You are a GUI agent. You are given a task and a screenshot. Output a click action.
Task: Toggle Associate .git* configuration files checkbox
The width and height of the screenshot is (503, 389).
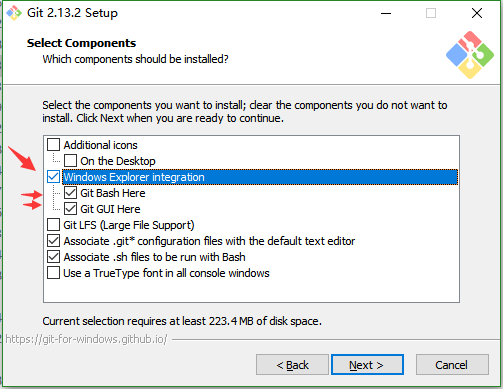(54, 241)
